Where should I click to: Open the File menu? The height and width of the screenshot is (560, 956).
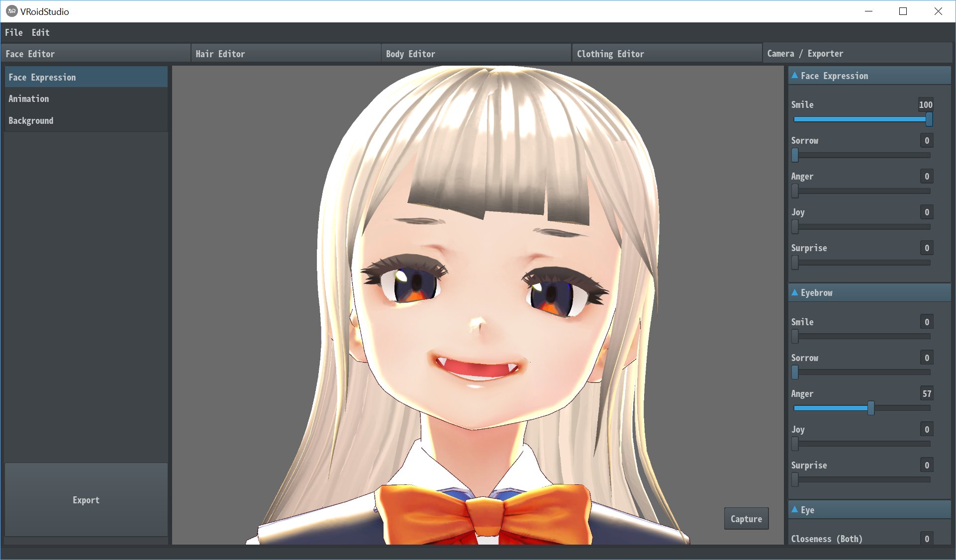click(x=14, y=32)
